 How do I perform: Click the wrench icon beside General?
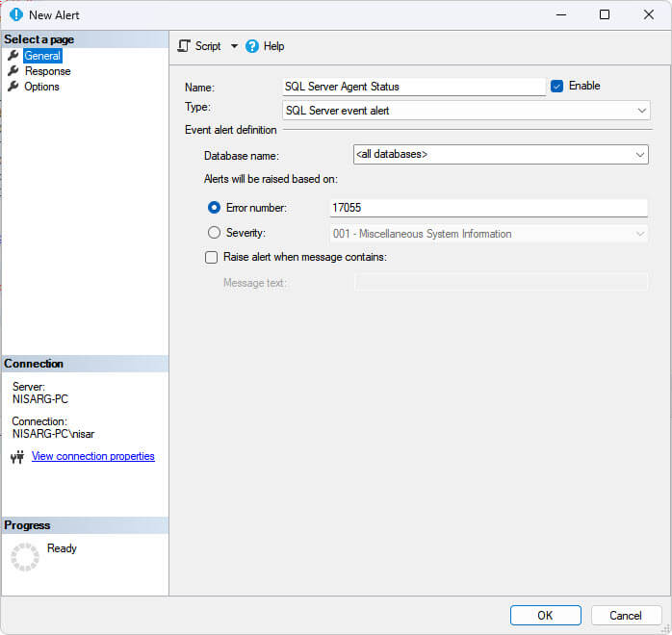coord(13,55)
